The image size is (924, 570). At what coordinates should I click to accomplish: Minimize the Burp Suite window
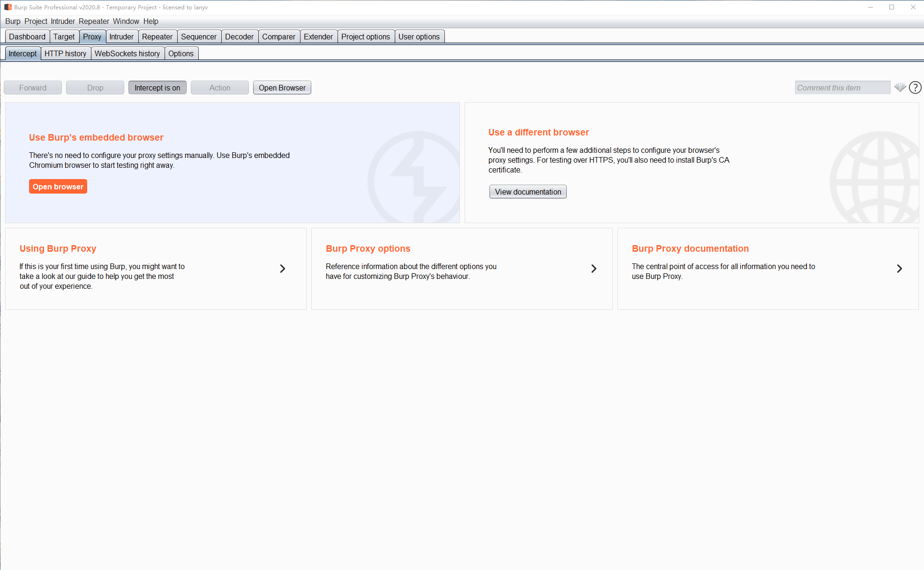tap(871, 7)
